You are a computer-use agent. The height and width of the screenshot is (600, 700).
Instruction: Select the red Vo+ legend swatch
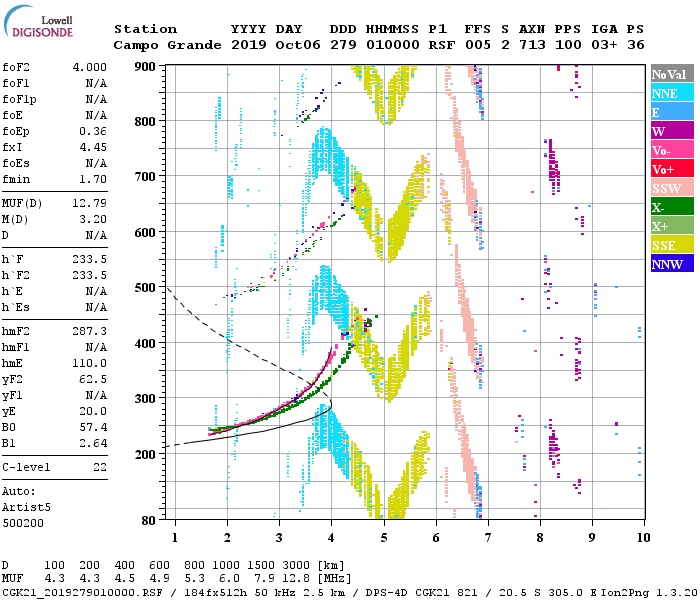click(671, 169)
